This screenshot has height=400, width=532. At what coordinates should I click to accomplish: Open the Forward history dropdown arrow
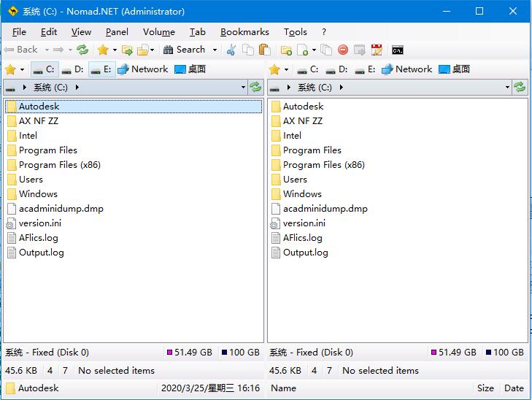pos(70,50)
